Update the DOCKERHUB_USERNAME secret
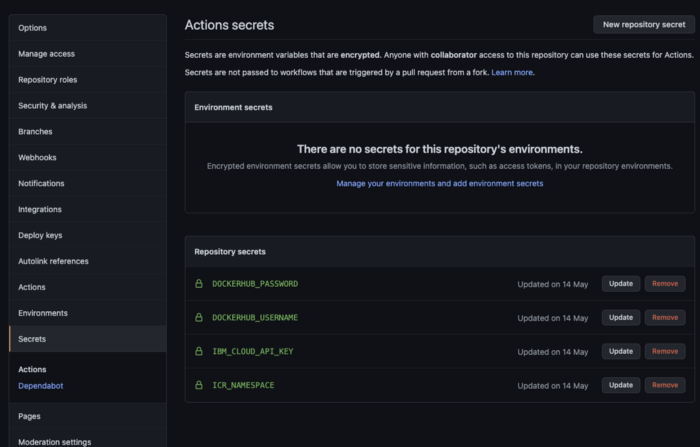Viewport: 700px width, 447px height. [x=621, y=317]
